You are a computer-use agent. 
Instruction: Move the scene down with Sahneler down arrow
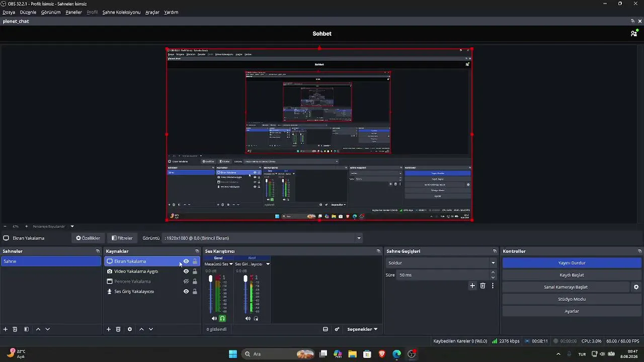click(47, 329)
